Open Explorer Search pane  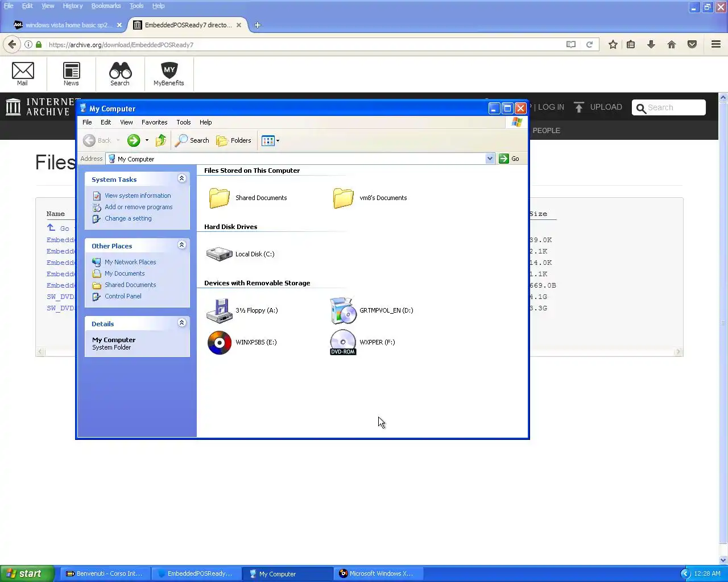192,140
